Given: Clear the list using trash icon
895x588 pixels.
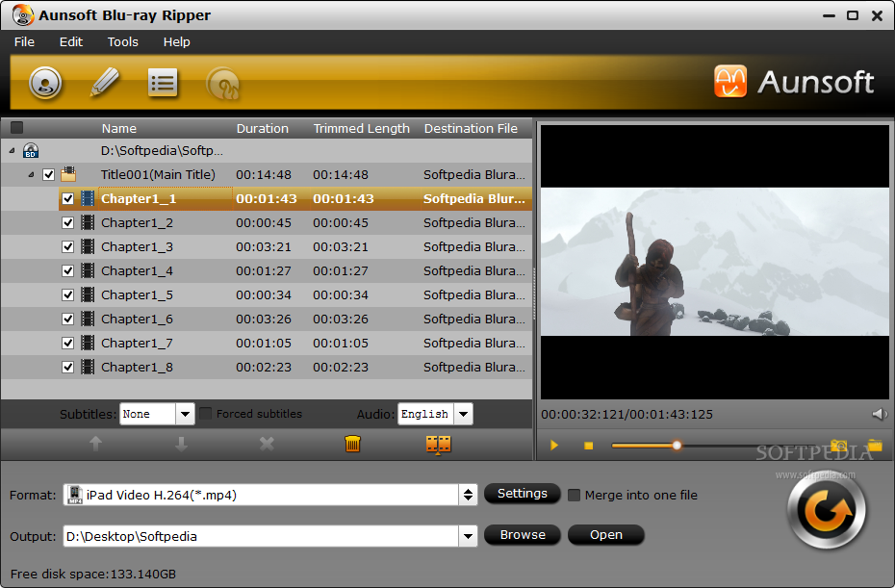Looking at the screenshot, I should (353, 444).
